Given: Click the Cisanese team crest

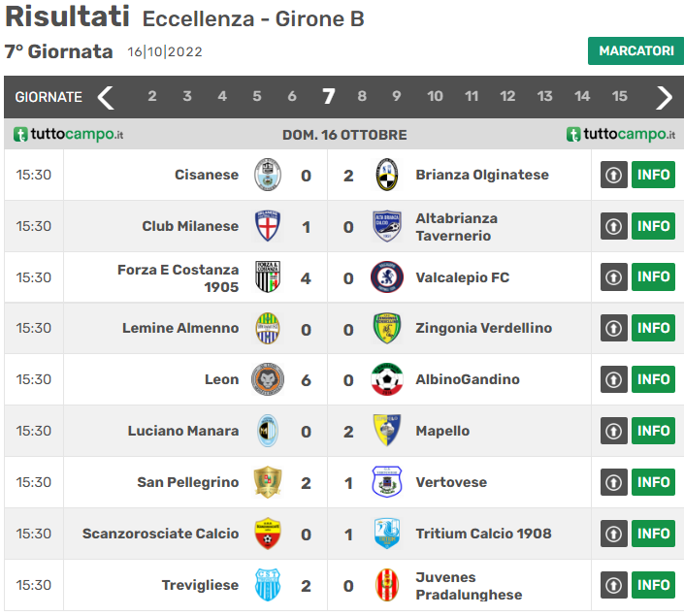Looking at the screenshot, I should pos(268,175).
